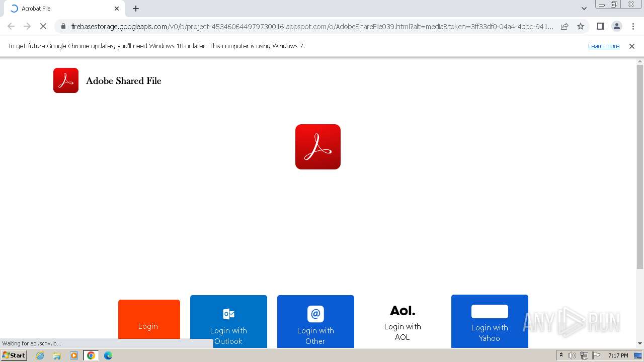Viewport: 644px width, 362px height.
Task: Open the volume control in the tray
Action: pyautogui.click(x=572, y=355)
